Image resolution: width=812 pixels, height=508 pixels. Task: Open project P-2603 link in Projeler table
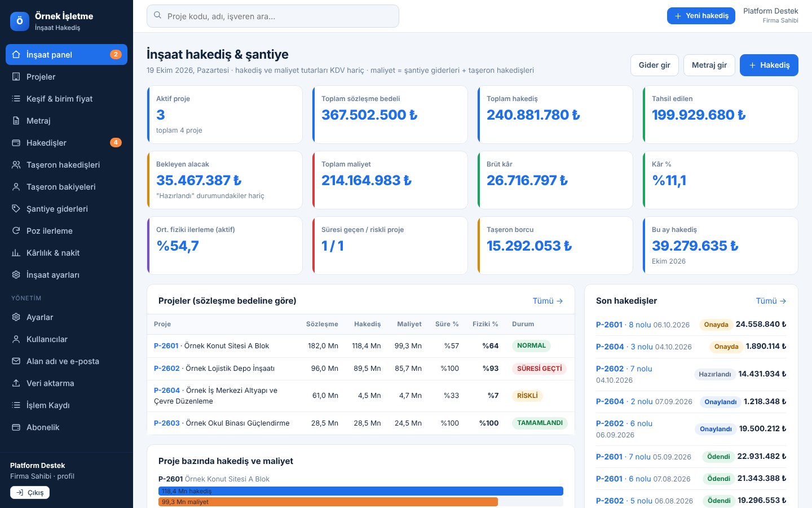(167, 423)
